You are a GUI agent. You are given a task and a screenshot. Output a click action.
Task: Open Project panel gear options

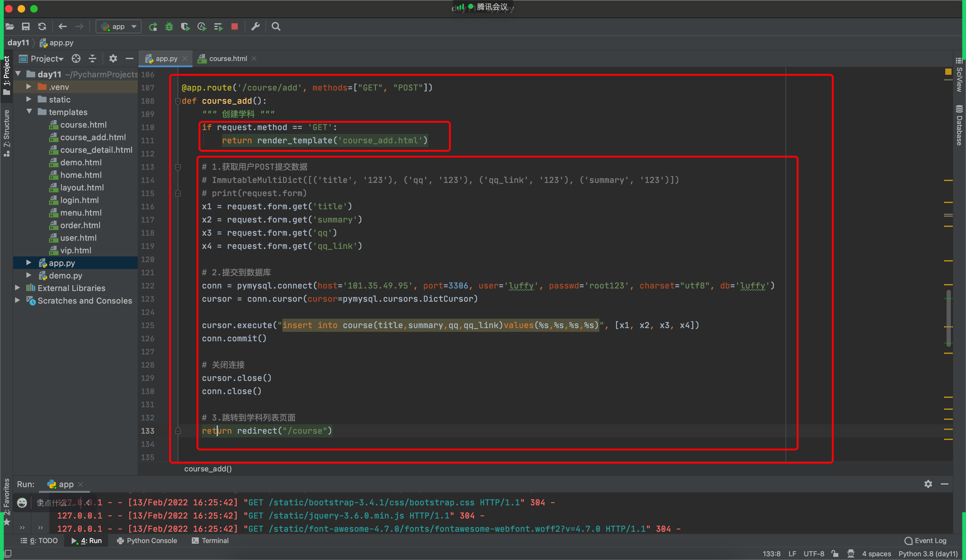113,58
